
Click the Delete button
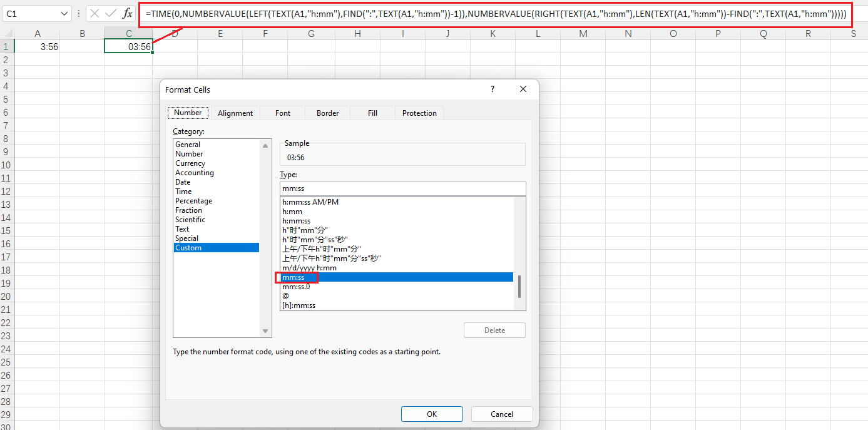tap(494, 330)
